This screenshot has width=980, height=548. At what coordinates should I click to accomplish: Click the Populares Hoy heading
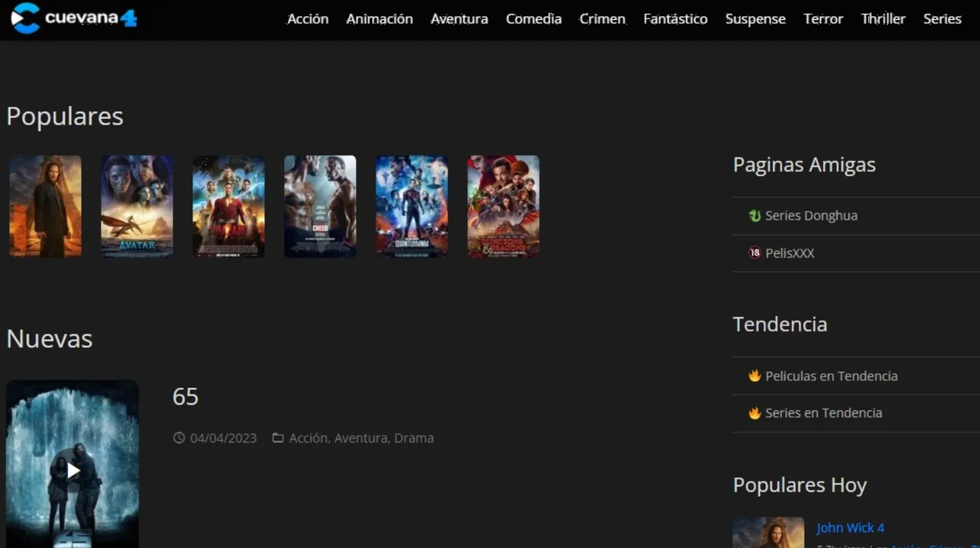tap(800, 485)
